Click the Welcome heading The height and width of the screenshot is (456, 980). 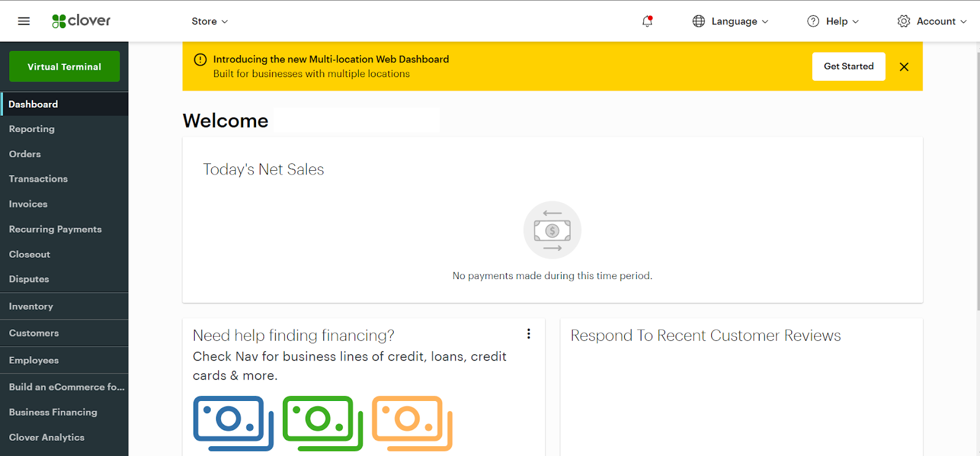[x=225, y=121]
